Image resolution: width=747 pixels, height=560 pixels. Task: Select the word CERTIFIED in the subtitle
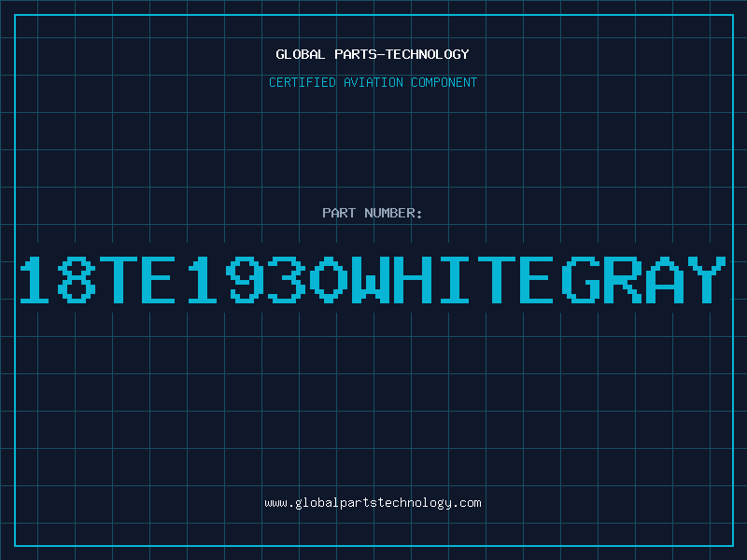click(303, 82)
